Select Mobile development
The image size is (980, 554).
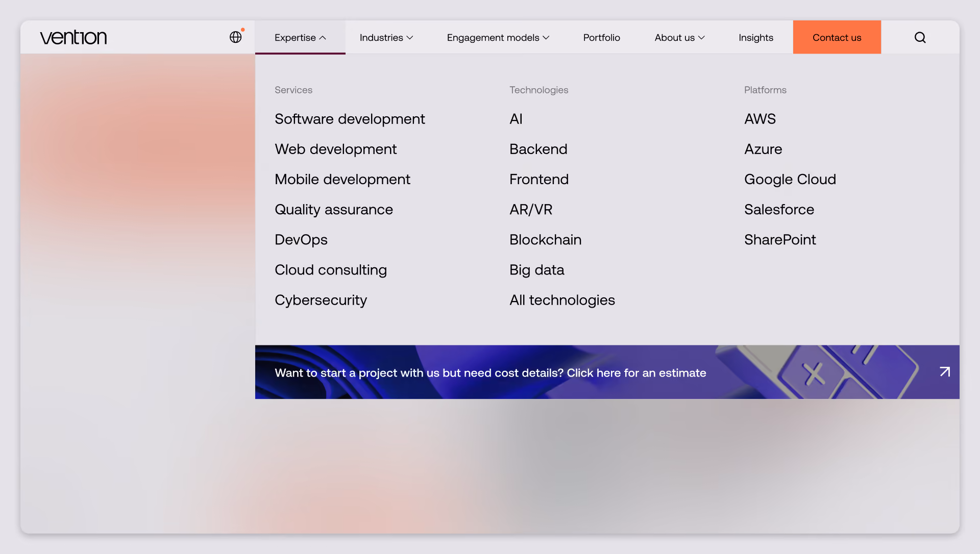[x=342, y=179]
